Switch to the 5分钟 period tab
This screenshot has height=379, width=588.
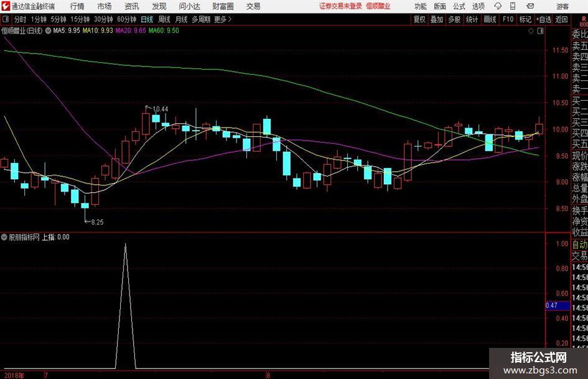coord(58,19)
